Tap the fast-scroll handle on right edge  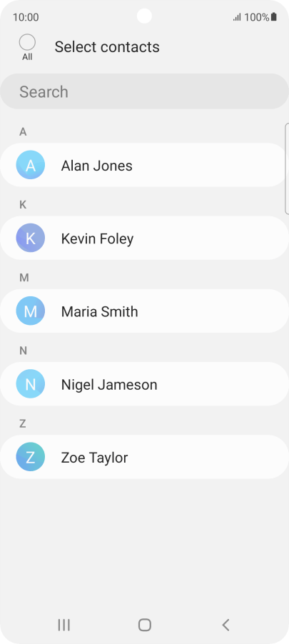[x=287, y=168]
